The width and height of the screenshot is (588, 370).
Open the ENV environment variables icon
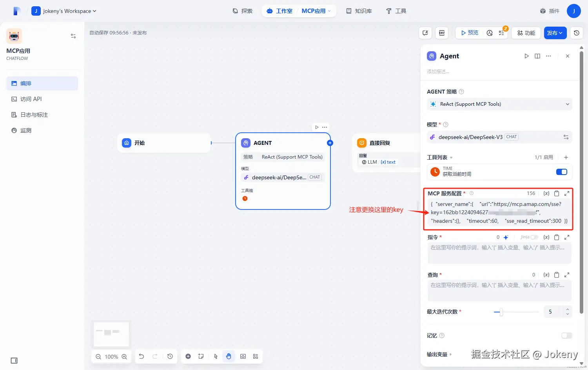pyautogui.click(x=442, y=33)
